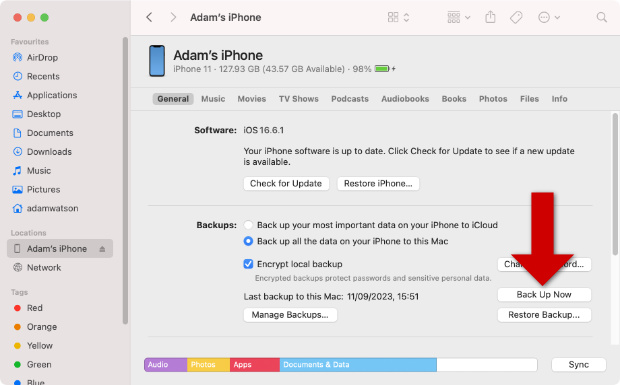Switch to the Audiobooks tab
The width and height of the screenshot is (620, 385).
[405, 99]
